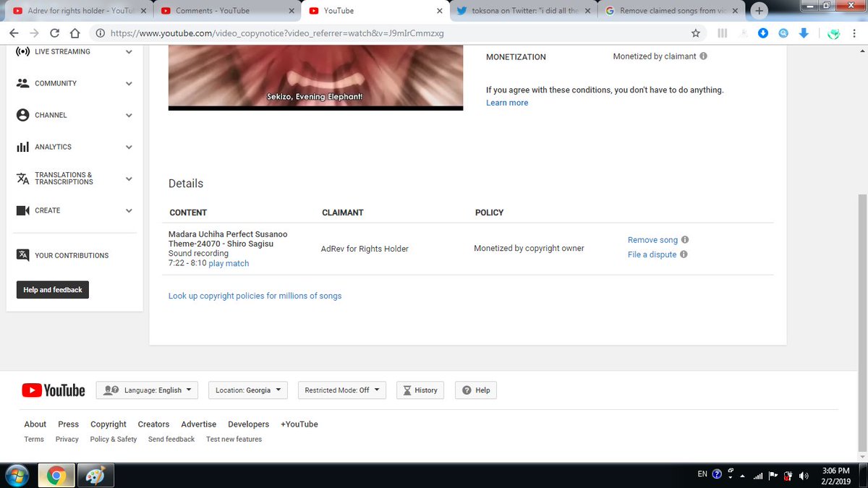Viewport: 868px width, 488px height.
Task: Close the current YouTube tab
Action: tap(440, 11)
